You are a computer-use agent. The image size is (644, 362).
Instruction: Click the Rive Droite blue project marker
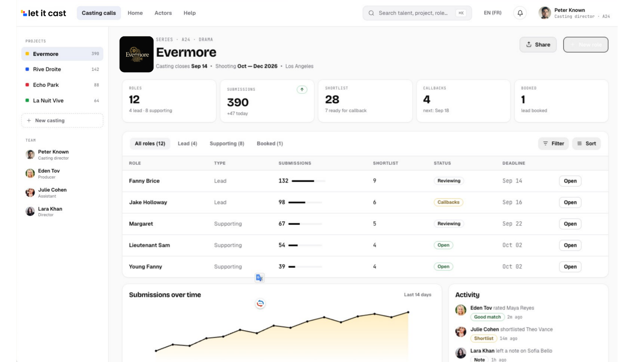(27, 69)
